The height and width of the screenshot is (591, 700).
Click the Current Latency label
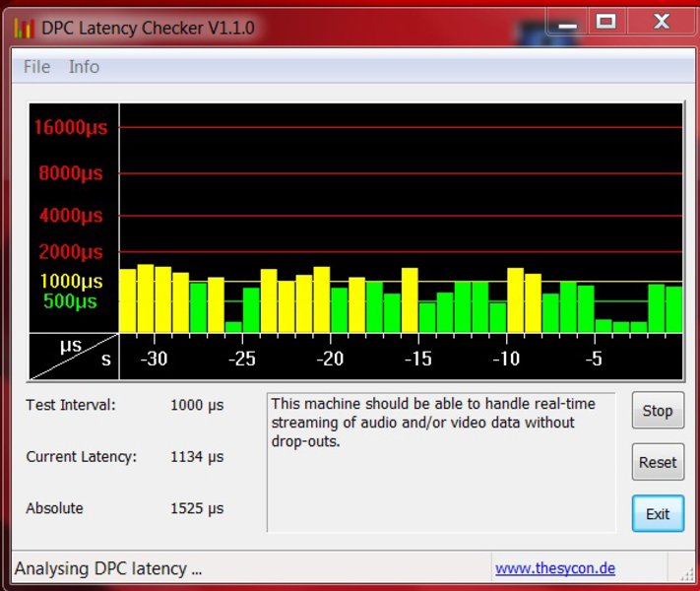click(82, 456)
